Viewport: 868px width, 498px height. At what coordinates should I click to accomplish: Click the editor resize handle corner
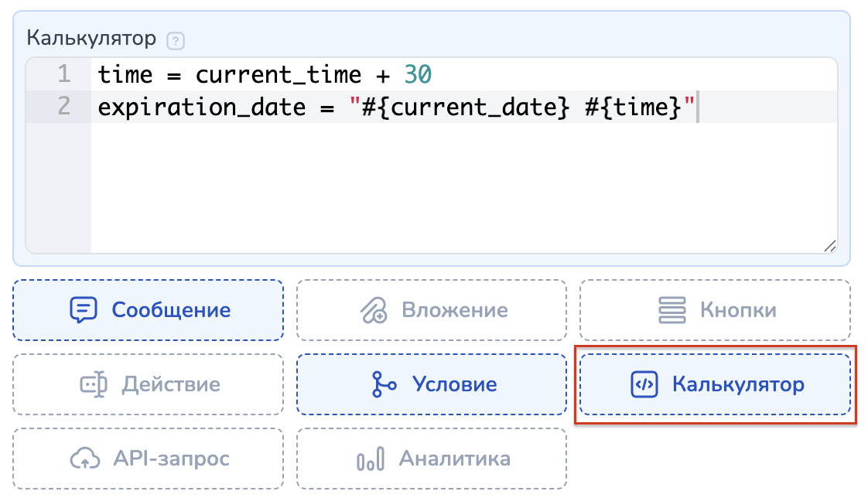(829, 246)
